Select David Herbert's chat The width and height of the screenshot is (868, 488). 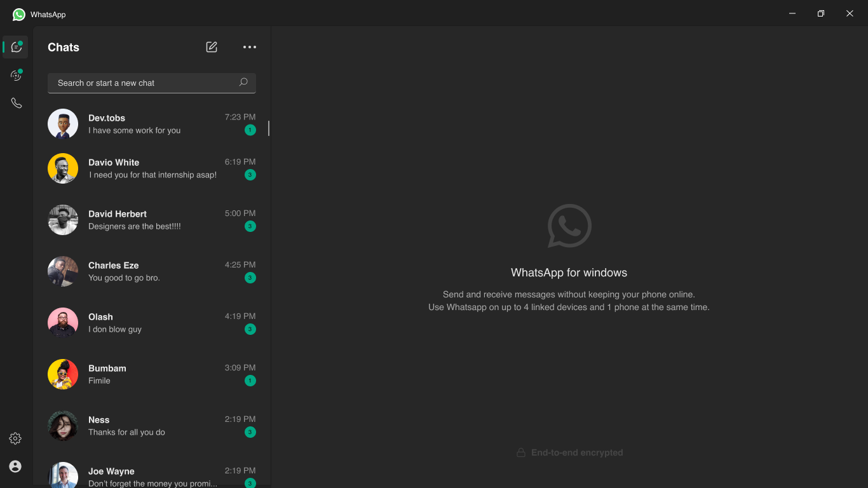[153, 220]
